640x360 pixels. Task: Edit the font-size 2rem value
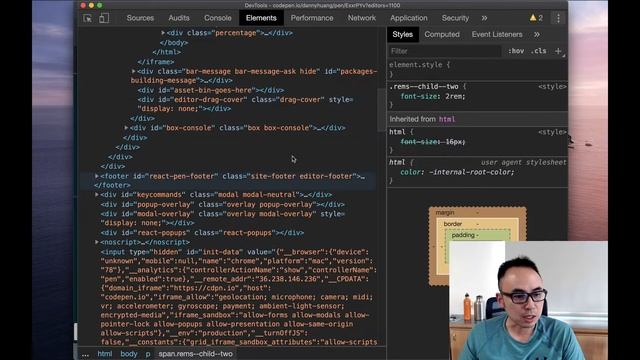click(x=455, y=96)
